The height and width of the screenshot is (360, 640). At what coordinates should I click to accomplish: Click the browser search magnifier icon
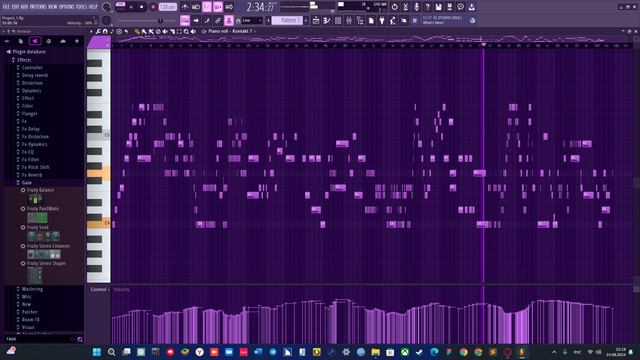tap(80, 339)
